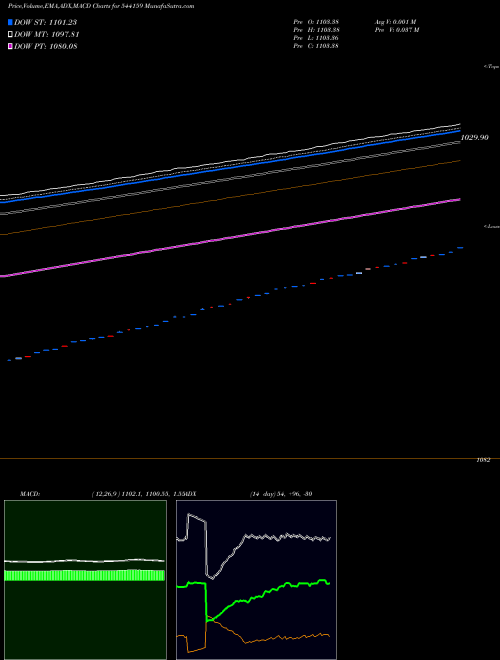Image resolution: width=500 pixels, height=660 pixels.
Task: Click the chart title mentioning MunafaSutra.com
Action: 101,7
